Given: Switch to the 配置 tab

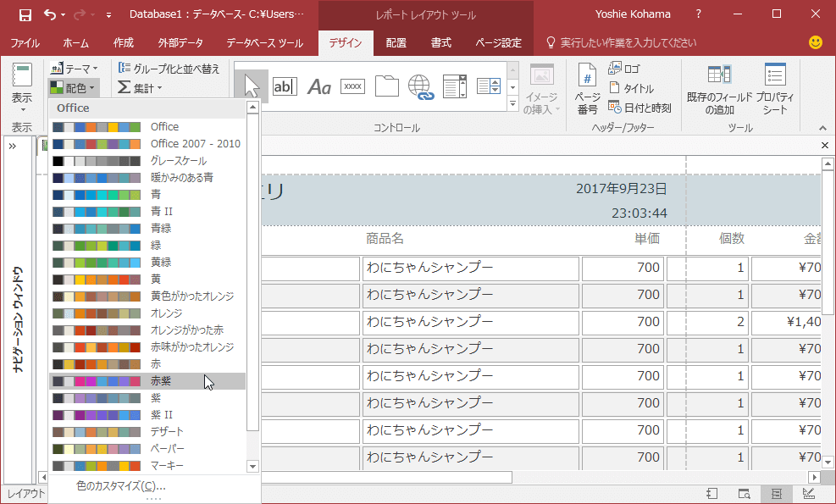Looking at the screenshot, I should pyautogui.click(x=396, y=42).
